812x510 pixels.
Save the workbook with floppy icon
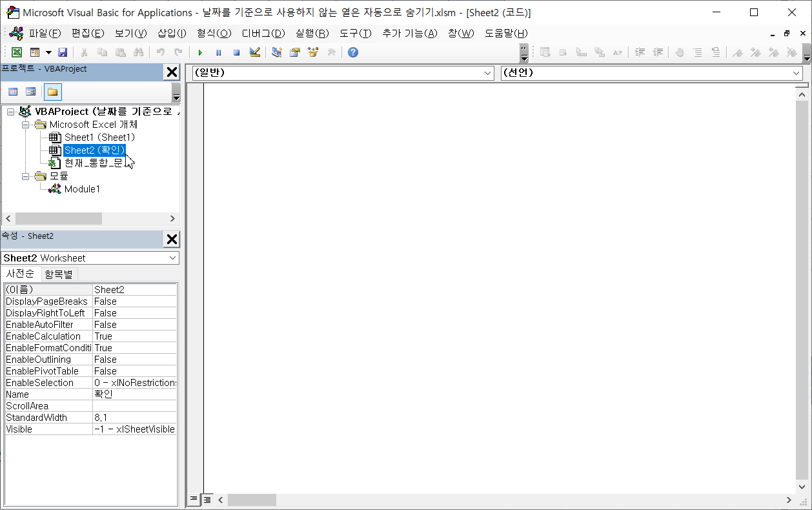(63, 52)
